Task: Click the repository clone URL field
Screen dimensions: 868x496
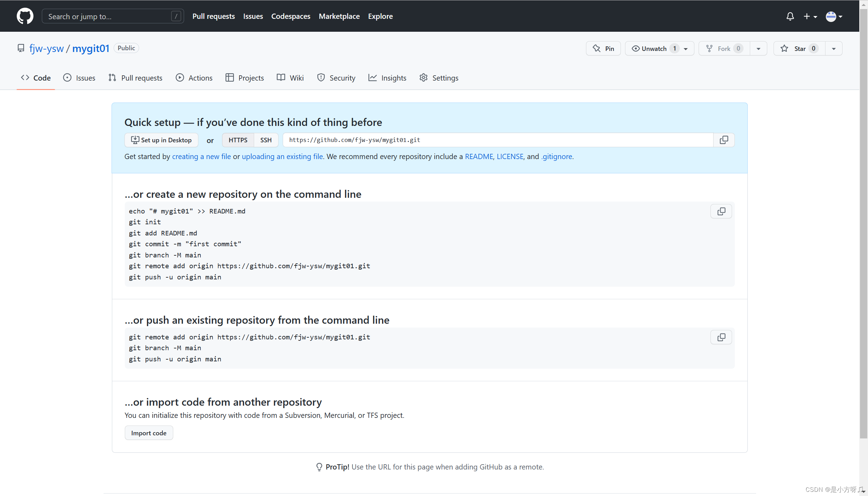Action: point(498,140)
